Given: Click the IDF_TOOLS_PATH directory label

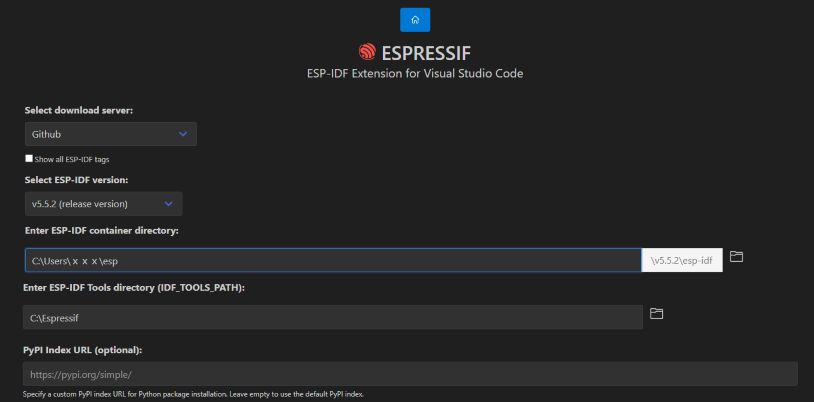Looking at the screenshot, I should tap(134, 288).
